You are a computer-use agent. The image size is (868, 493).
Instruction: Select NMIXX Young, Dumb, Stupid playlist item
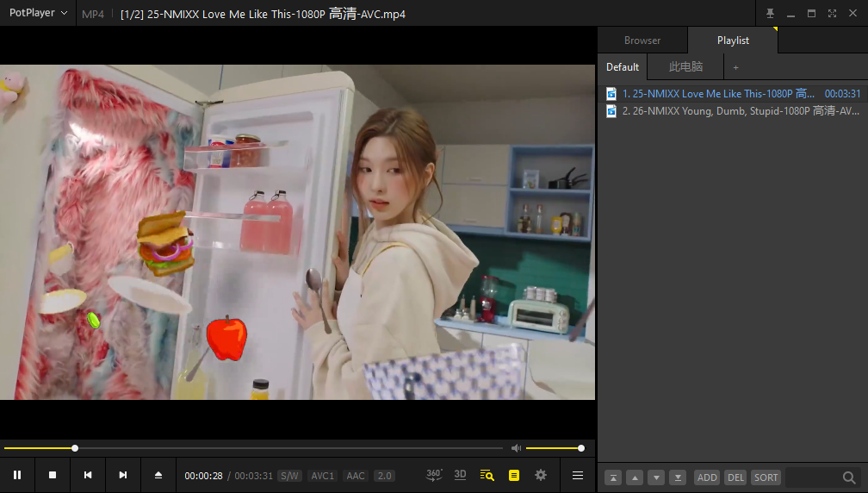[741, 111]
